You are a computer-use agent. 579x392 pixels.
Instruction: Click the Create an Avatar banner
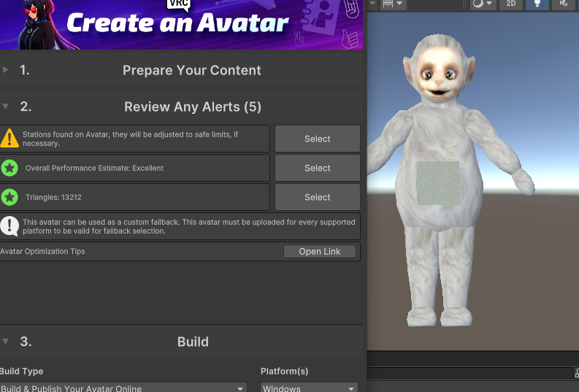181,24
